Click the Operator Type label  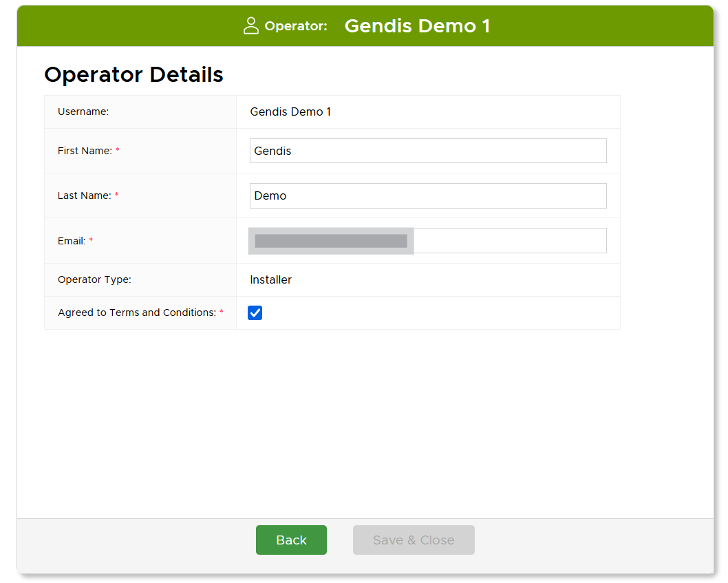click(x=94, y=279)
